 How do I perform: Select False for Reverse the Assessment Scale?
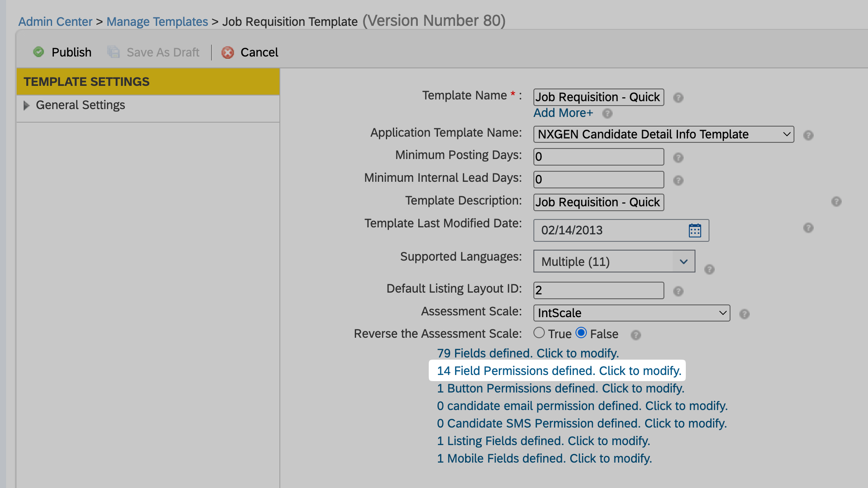pyautogui.click(x=581, y=333)
